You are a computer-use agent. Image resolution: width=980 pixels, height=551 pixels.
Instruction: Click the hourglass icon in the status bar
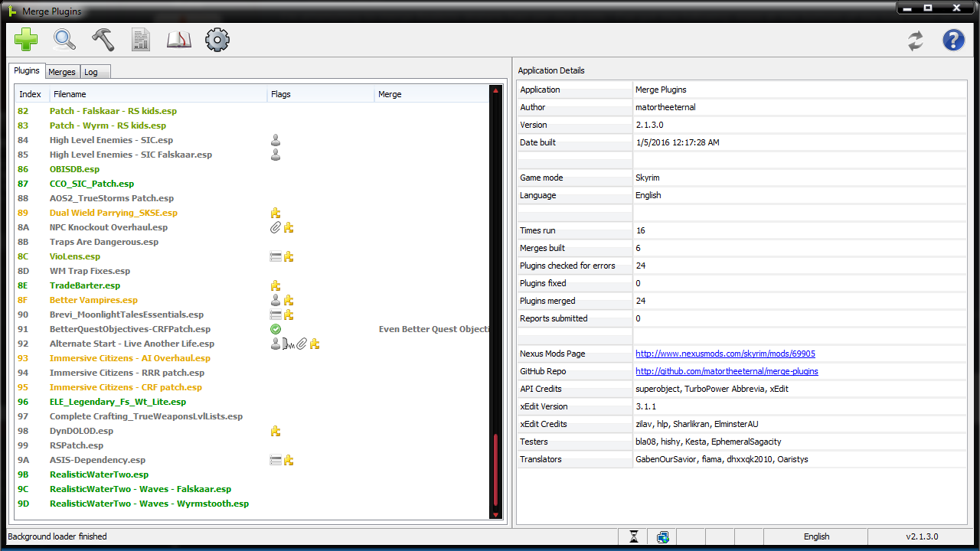click(x=634, y=536)
